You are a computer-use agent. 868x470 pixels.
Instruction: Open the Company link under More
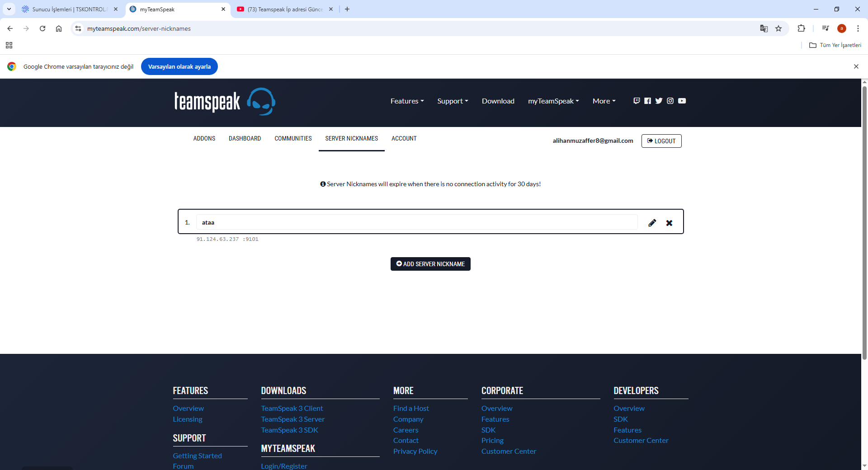click(x=408, y=419)
